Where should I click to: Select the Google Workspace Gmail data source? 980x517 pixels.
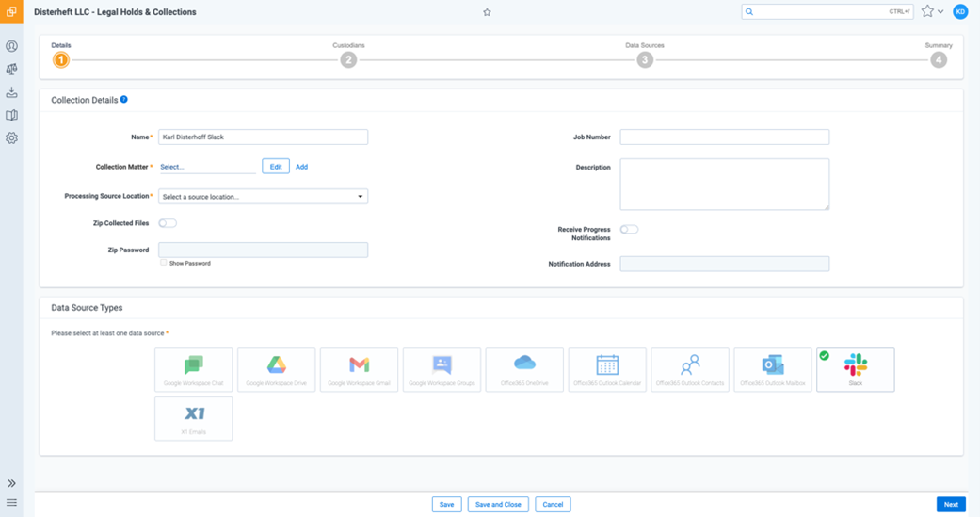(x=359, y=369)
